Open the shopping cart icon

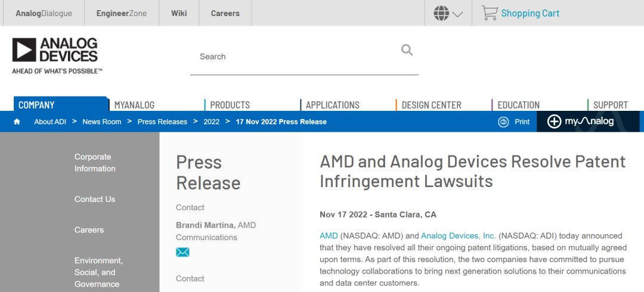[x=489, y=13]
